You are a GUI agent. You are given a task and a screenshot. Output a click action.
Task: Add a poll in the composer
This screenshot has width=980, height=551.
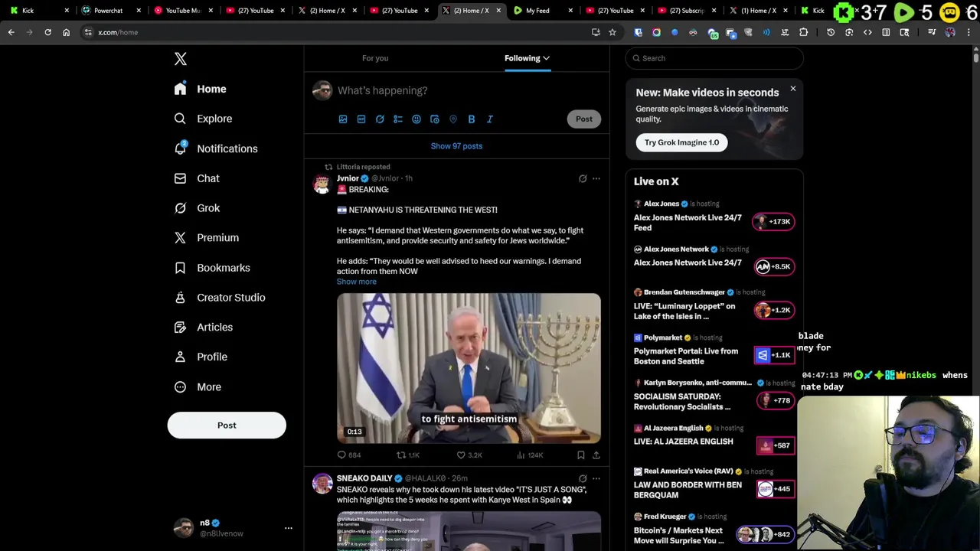(398, 119)
